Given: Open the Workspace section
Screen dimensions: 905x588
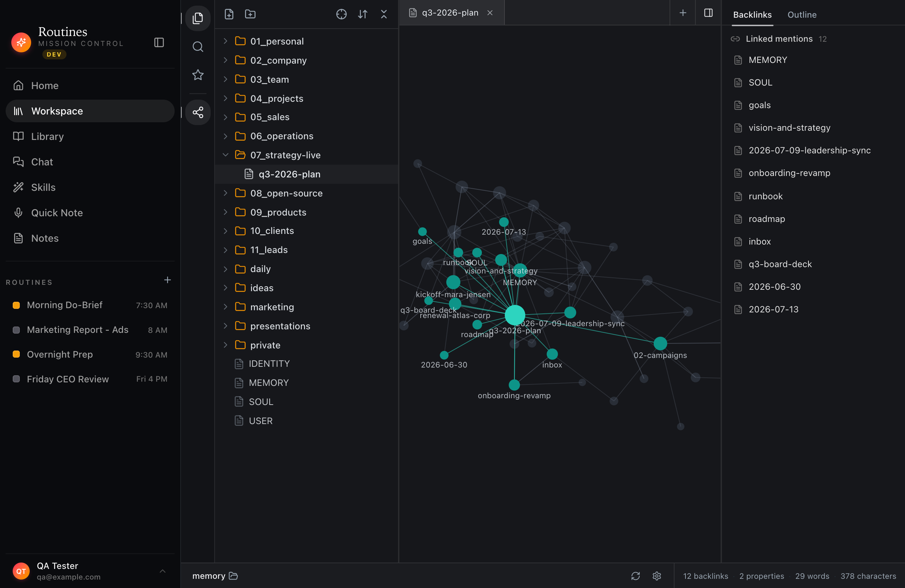Looking at the screenshot, I should [x=90, y=111].
